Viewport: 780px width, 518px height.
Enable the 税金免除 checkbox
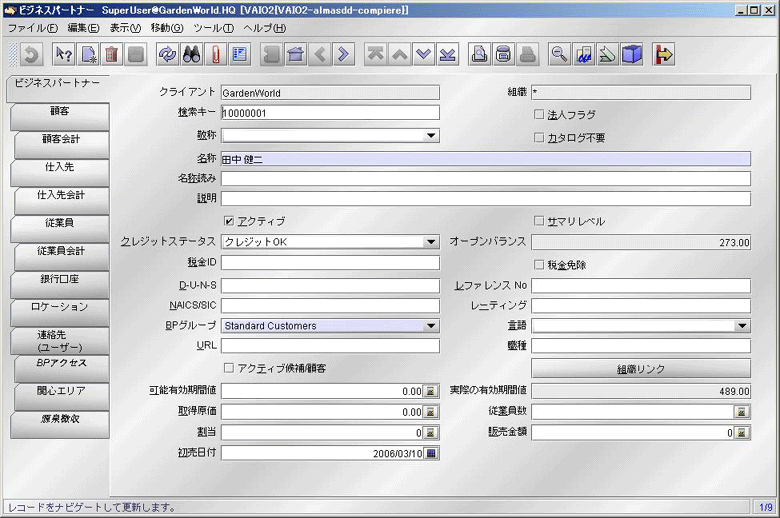pyautogui.click(x=539, y=265)
